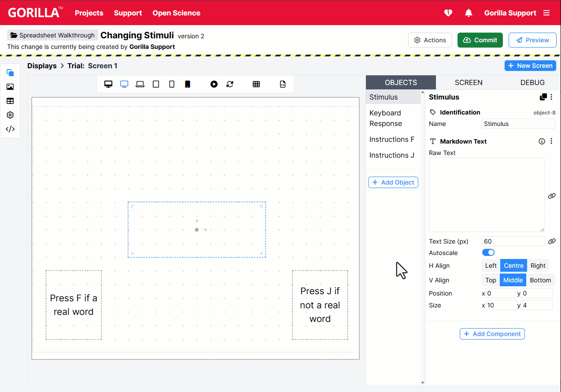Screen dimensions: 561x392
Task: Open the code export icon in toolbar
Action: (282, 84)
